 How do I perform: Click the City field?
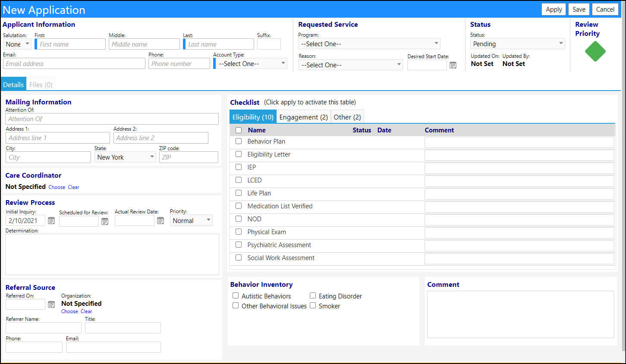pos(48,157)
